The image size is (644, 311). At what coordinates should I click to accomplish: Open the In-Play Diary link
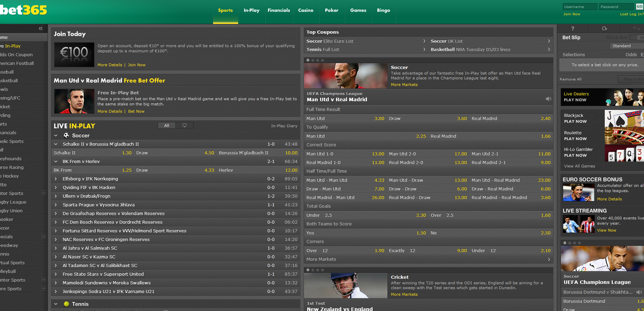point(284,126)
